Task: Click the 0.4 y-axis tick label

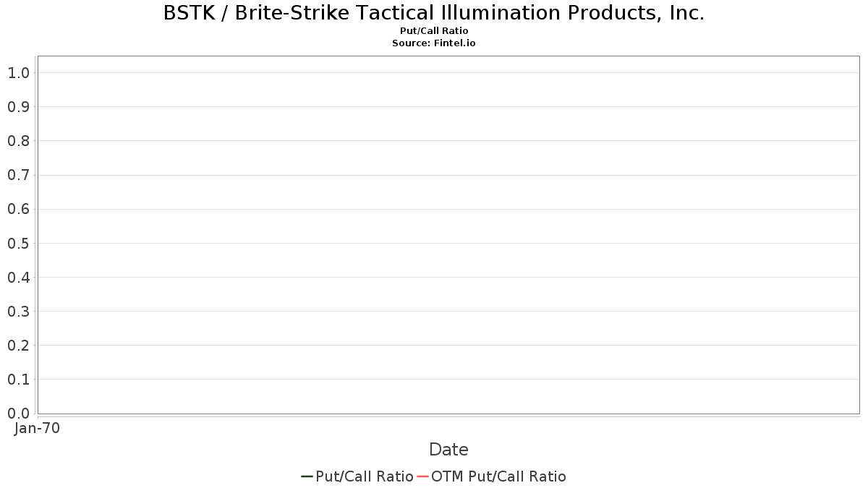Action: pyautogui.click(x=19, y=277)
